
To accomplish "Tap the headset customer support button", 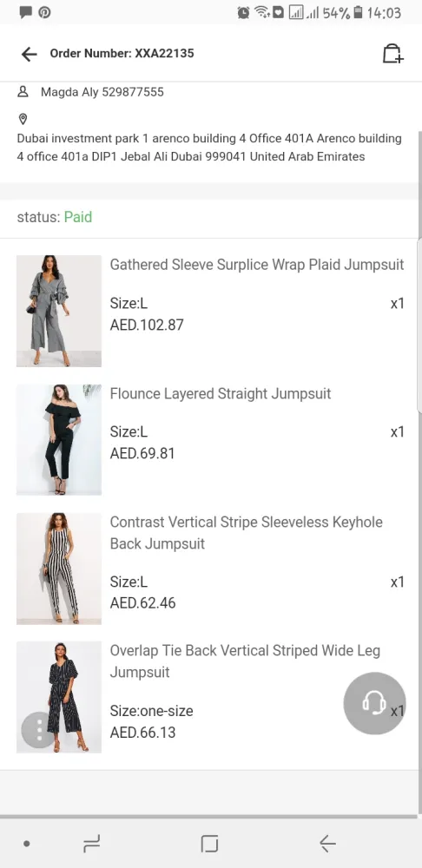I will point(374,703).
